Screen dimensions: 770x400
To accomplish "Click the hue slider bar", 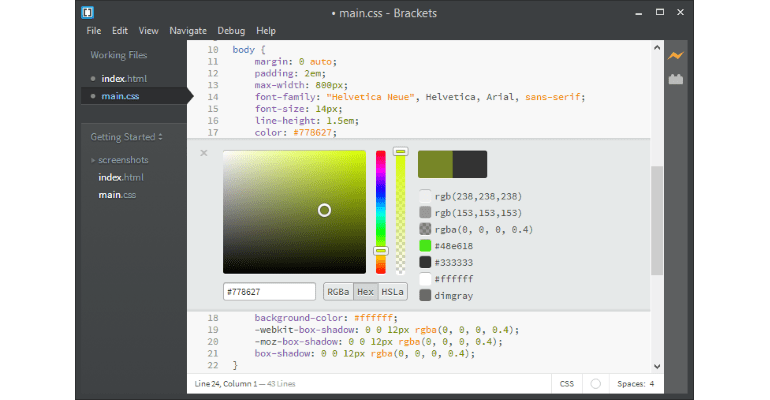I will tap(380, 210).
